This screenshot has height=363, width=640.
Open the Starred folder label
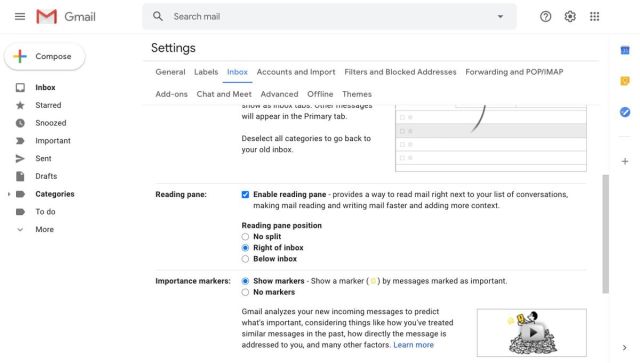[48, 105]
